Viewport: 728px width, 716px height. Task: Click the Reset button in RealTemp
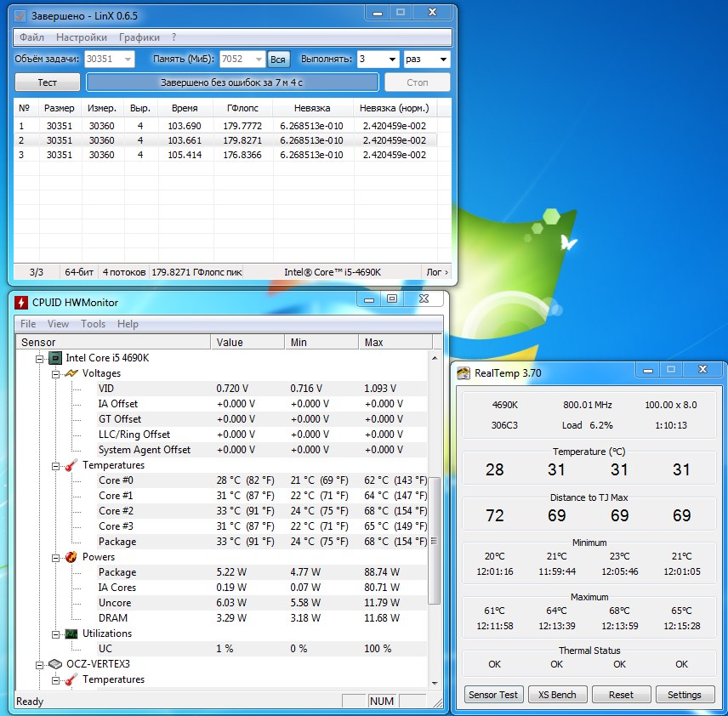tap(621, 695)
